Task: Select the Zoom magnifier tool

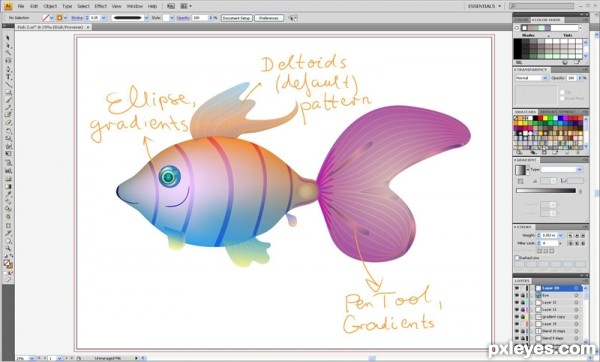Action: 8,248
